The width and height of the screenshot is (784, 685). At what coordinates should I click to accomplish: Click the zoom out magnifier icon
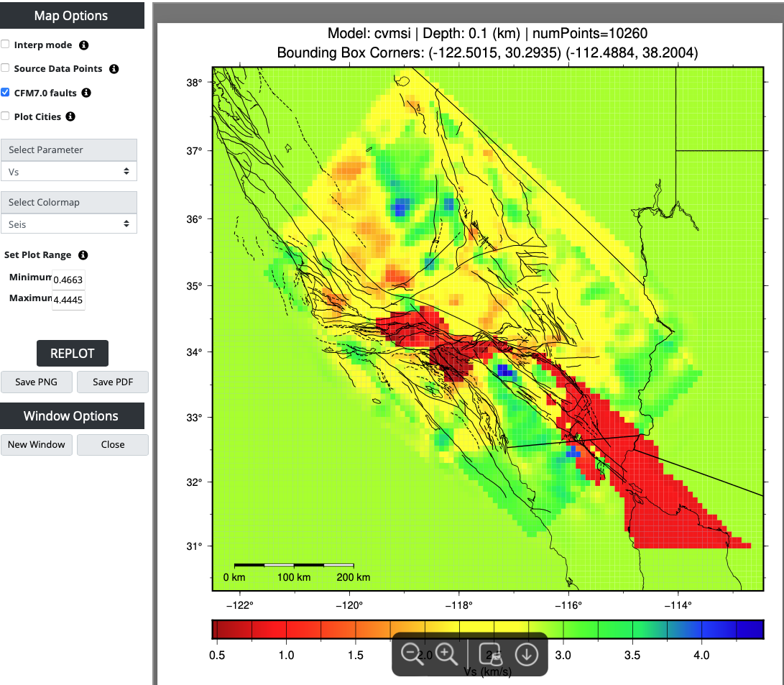tap(412, 653)
